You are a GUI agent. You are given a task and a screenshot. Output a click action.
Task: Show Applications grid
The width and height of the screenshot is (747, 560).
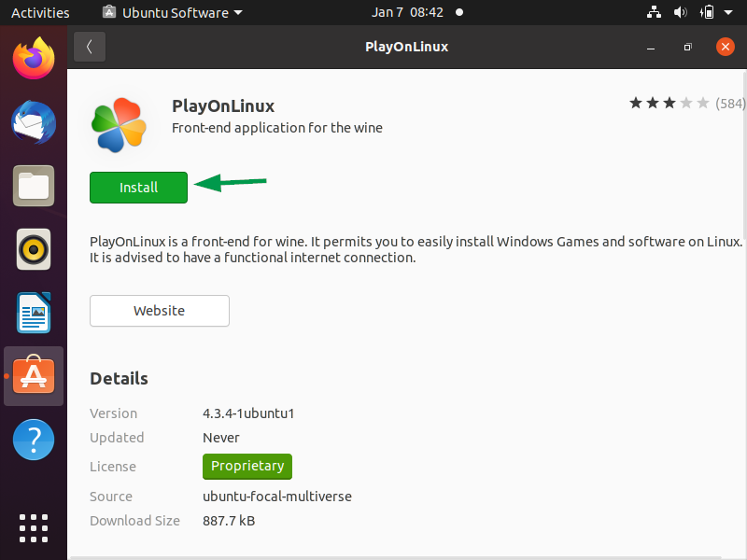[34, 528]
